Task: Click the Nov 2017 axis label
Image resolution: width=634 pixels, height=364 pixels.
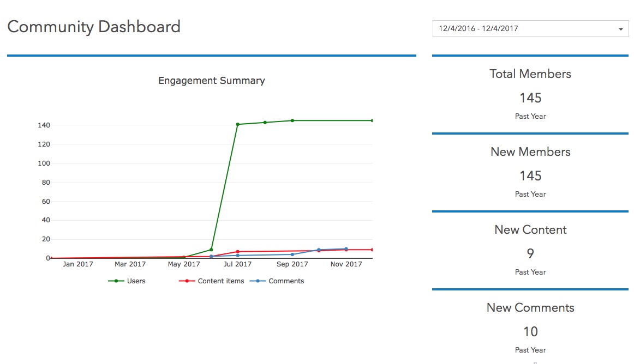Action: click(x=346, y=264)
